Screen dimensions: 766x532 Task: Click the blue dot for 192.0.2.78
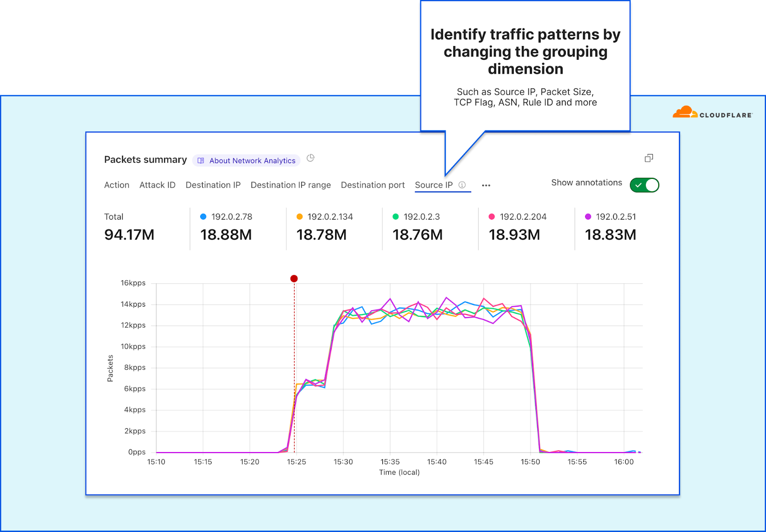pos(203,217)
